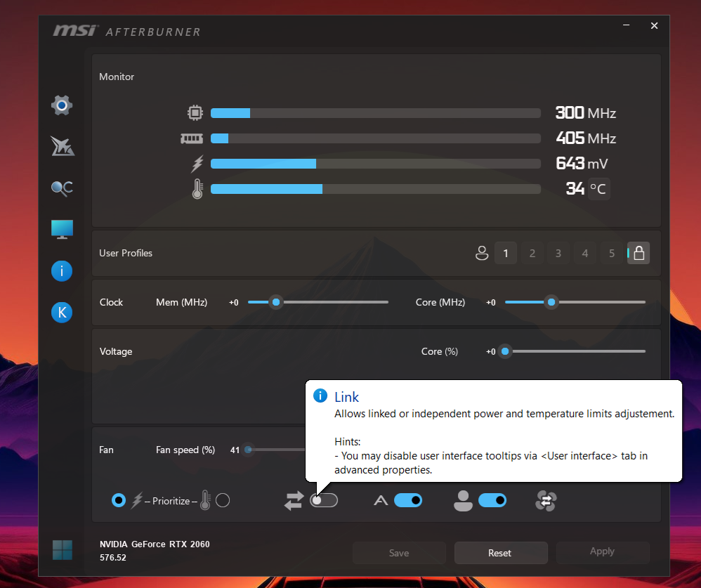Launch the OC Scanner icon
The height and width of the screenshot is (588, 701).
pos(62,188)
